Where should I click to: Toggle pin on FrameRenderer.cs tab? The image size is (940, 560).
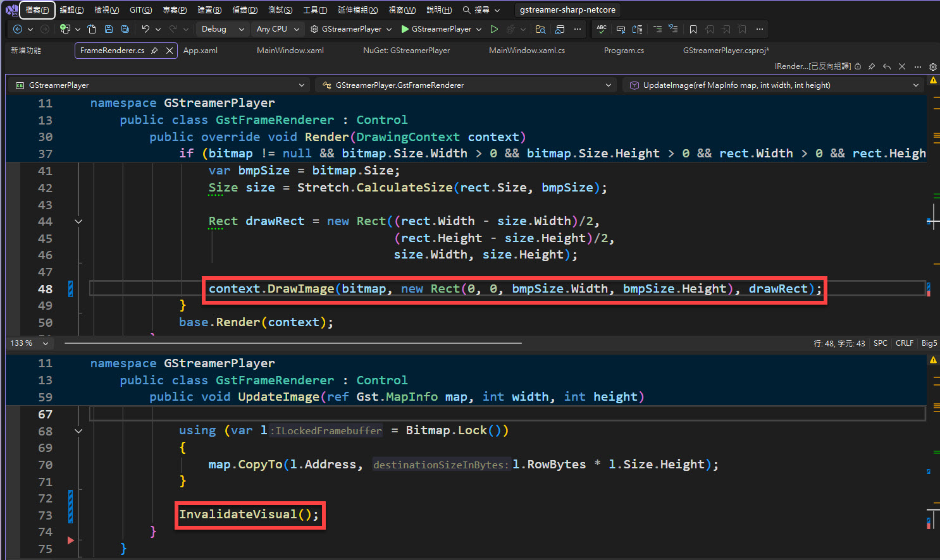pyautogui.click(x=154, y=51)
